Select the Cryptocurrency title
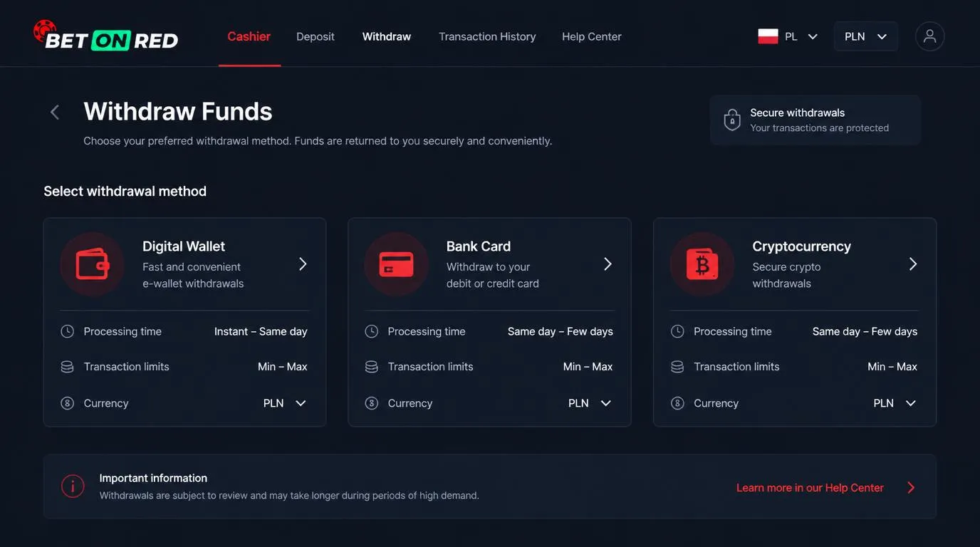The image size is (980, 547). tap(802, 246)
